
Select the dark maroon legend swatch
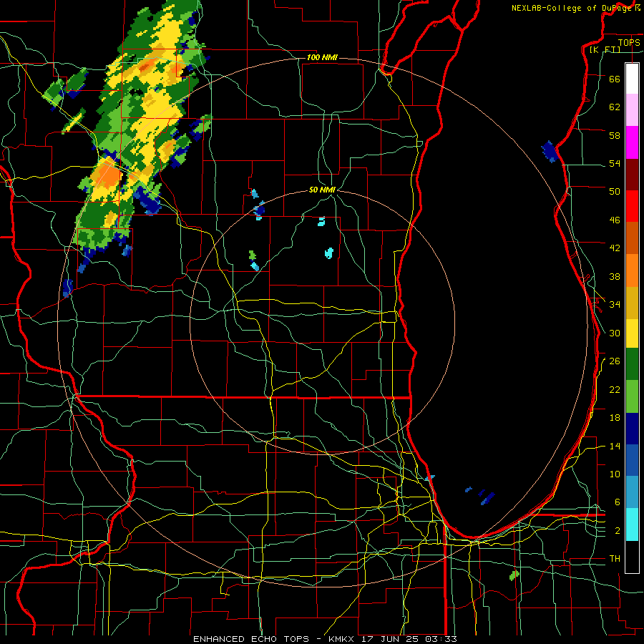(x=632, y=174)
